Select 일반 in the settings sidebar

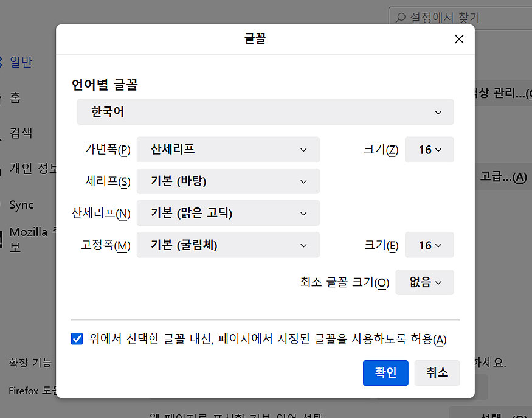21,62
